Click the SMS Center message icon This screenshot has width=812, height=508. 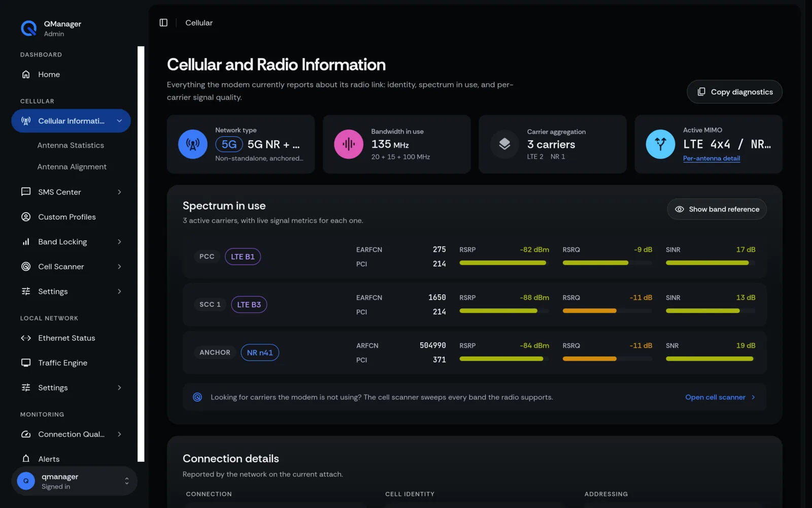pos(26,192)
